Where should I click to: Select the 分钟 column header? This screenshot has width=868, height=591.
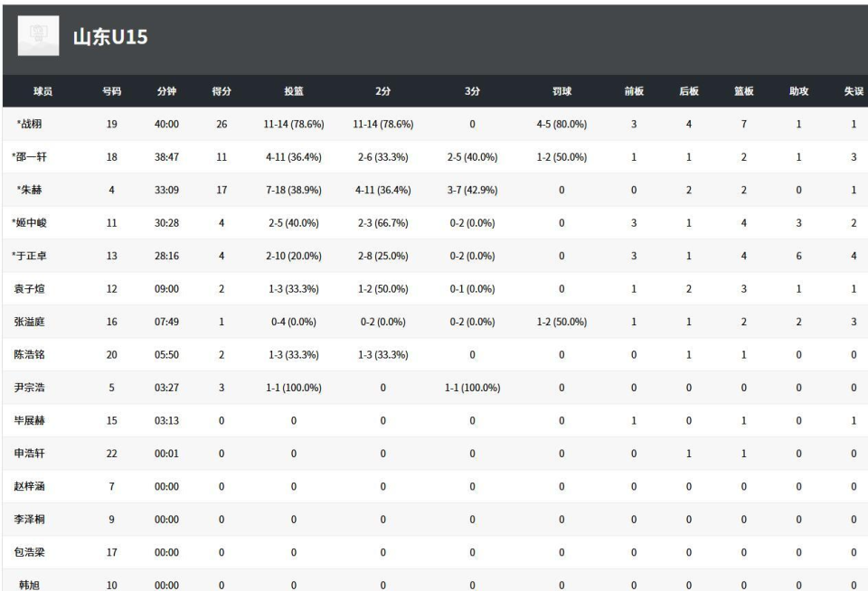[x=165, y=90]
